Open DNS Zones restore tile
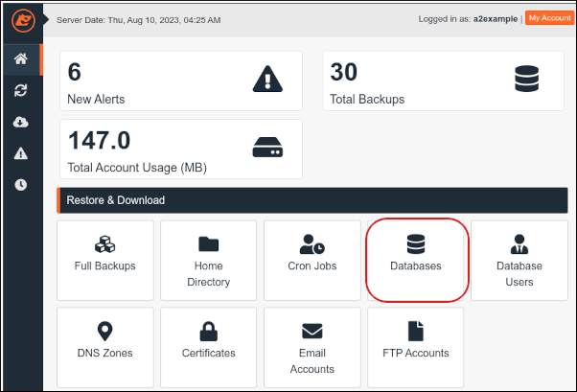The image size is (577, 392). pyautogui.click(x=105, y=347)
